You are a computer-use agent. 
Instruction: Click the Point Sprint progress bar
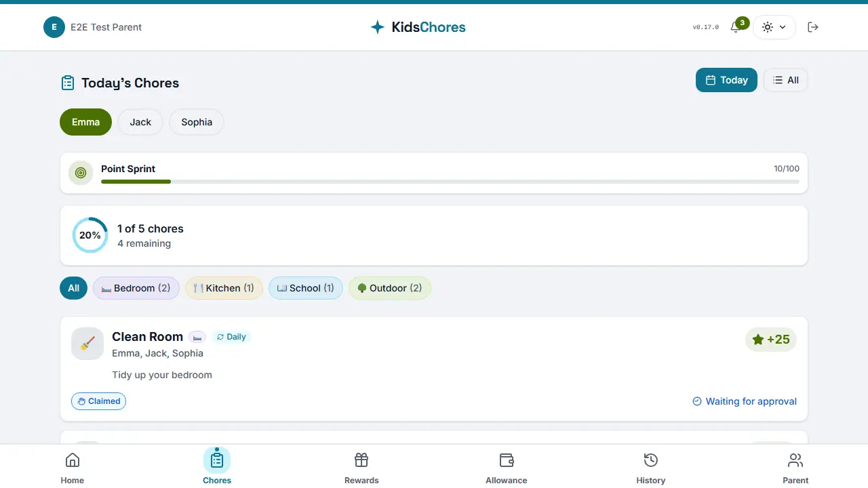pyautogui.click(x=450, y=182)
